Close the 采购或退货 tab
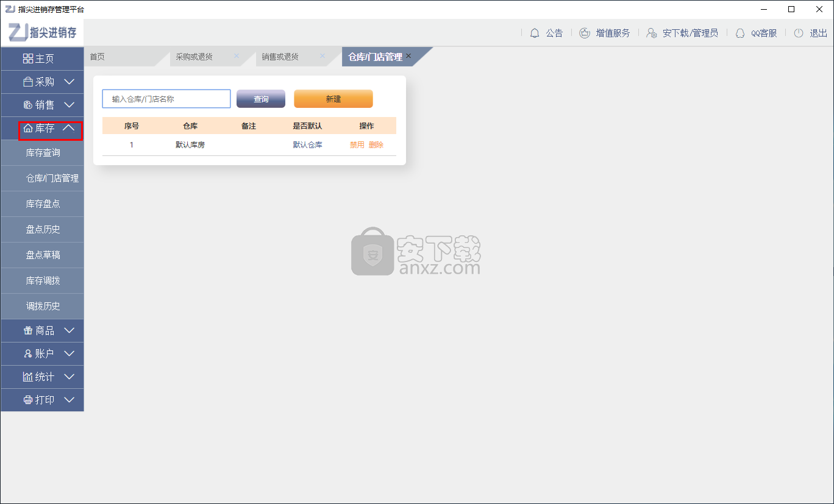The height and width of the screenshot is (504, 834). (237, 56)
